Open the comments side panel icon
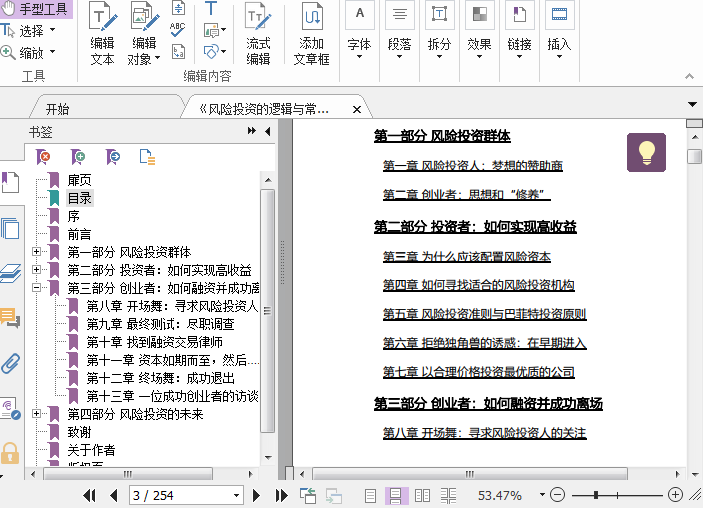The width and height of the screenshot is (703, 508). 11,319
